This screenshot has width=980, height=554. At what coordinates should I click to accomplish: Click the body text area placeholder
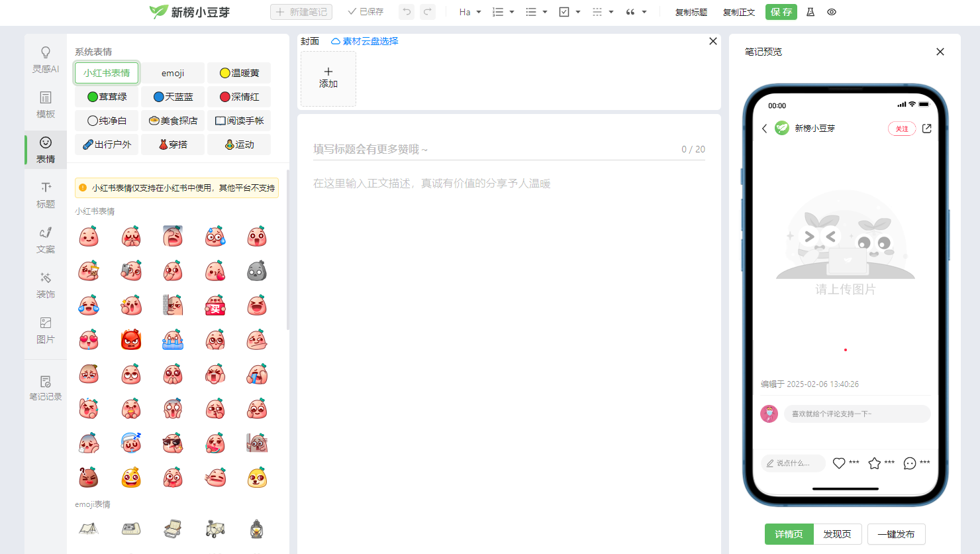pyautogui.click(x=432, y=184)
